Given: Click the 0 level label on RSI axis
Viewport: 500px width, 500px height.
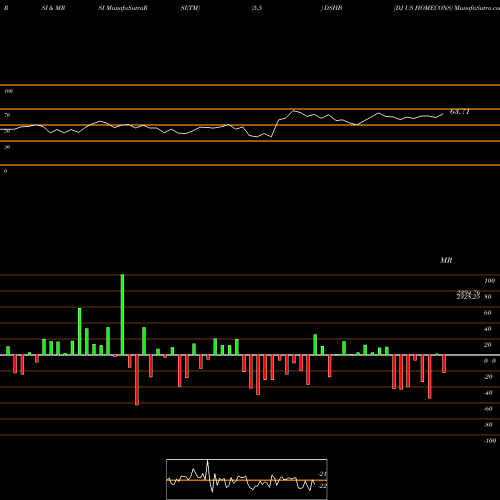Looking at the screenshot, I should pos(5,171).
